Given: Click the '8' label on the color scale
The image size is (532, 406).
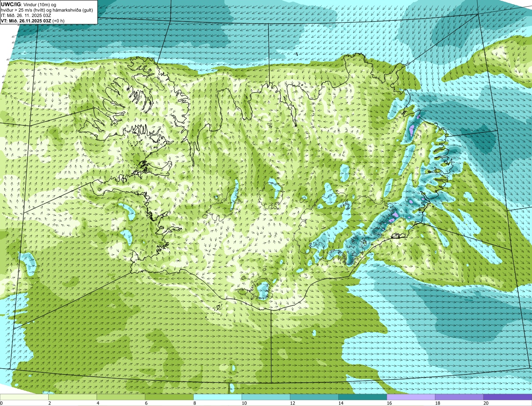Looking at the screenshot, I should tap(195, 403).
